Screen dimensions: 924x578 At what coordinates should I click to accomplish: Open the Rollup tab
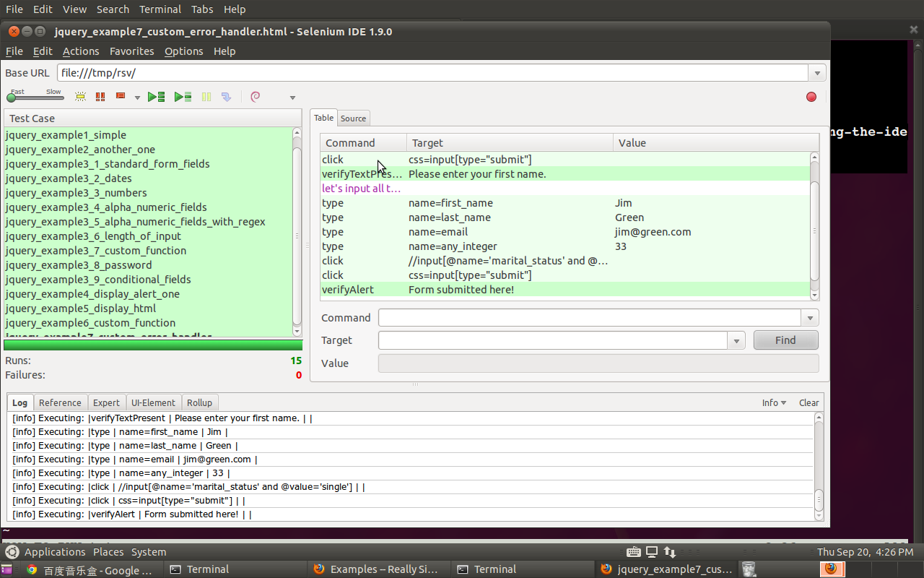click(x=200, y=402)
